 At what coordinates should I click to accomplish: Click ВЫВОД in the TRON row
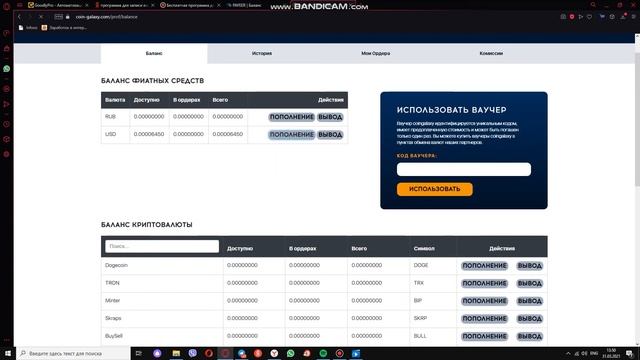pos(529,283)
